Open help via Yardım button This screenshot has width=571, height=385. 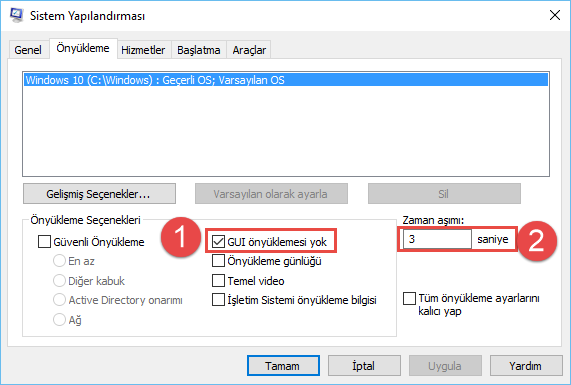coord(526,365)
